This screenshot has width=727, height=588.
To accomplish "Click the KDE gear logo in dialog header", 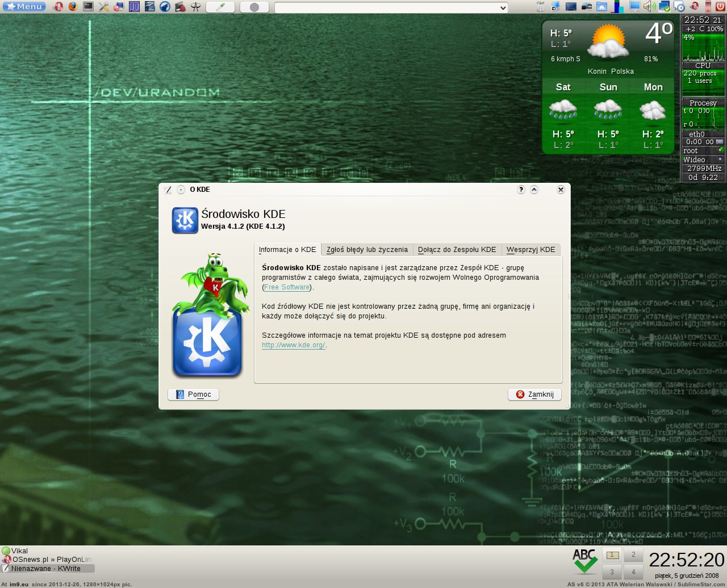I will (x=185, y=220).
